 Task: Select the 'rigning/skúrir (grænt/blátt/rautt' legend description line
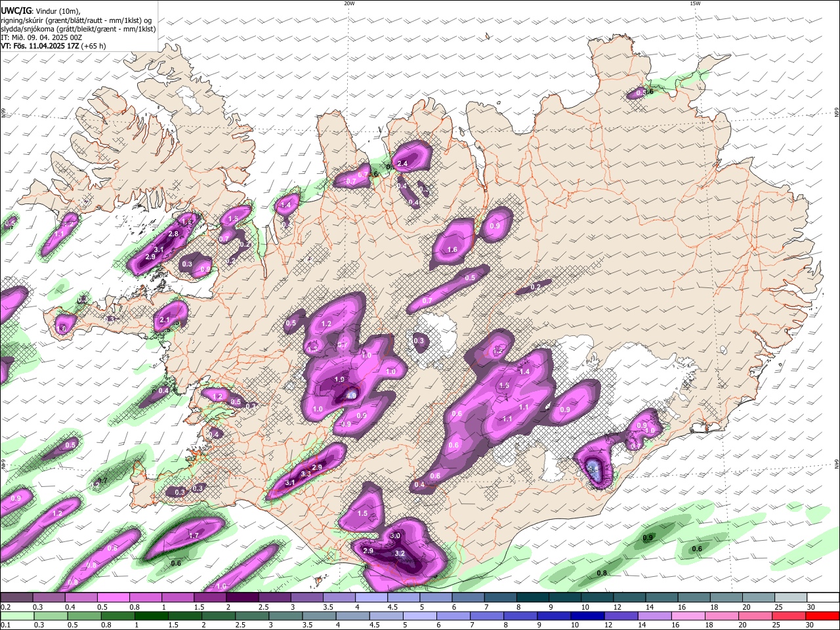point(76,20)
